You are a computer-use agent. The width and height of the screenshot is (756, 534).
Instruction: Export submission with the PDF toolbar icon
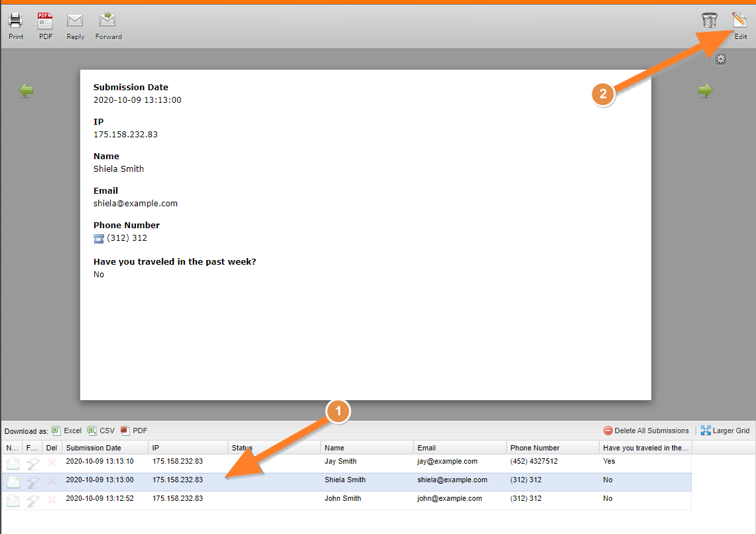click(x=45, y=21)
